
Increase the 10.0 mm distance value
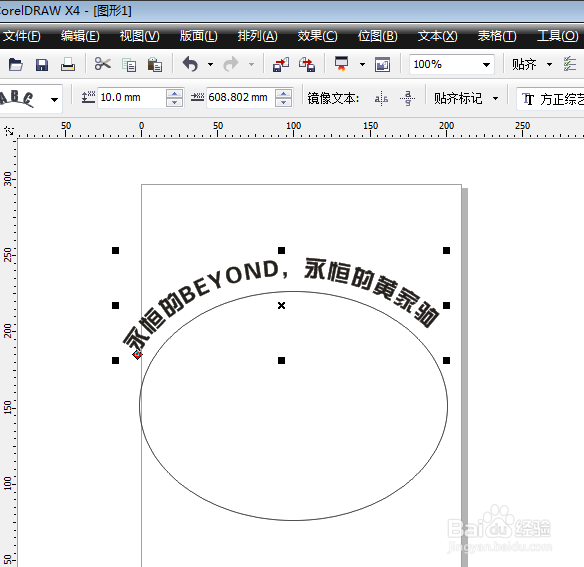click(x=174, y=93)
